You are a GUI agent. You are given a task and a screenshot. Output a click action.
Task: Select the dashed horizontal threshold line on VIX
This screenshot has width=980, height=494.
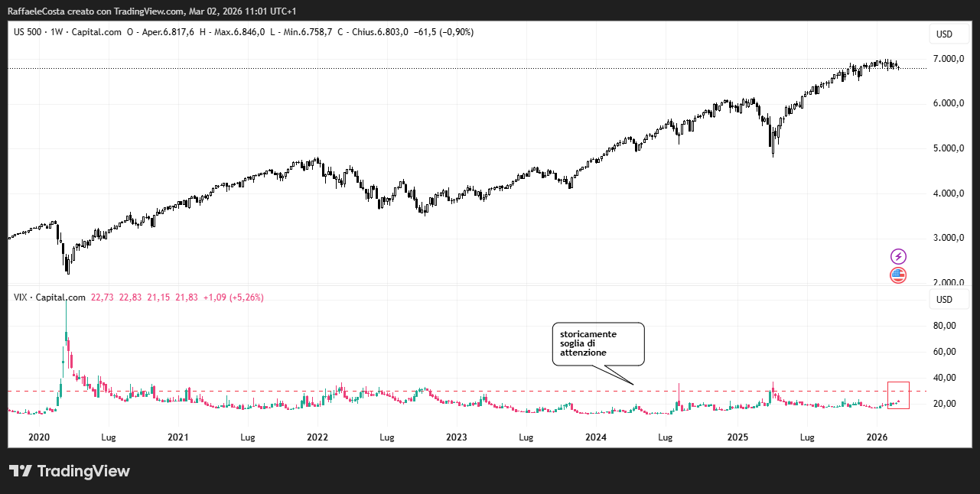pos(459,392)
